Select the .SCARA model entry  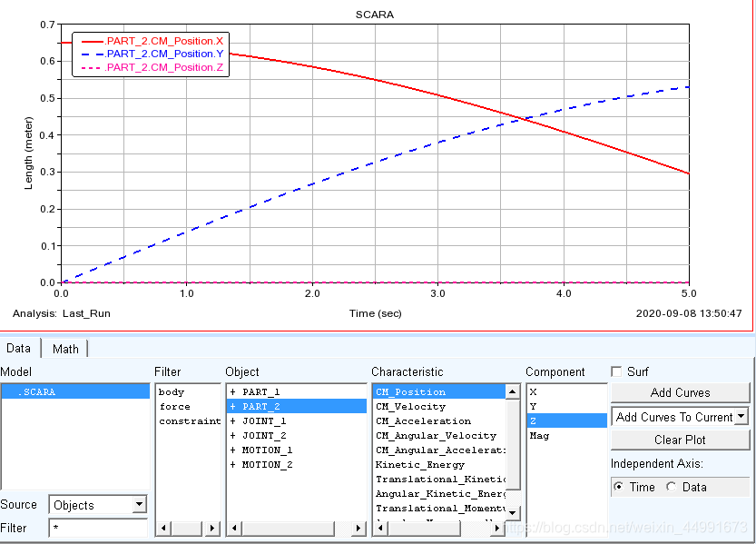(x=74, y=392)
